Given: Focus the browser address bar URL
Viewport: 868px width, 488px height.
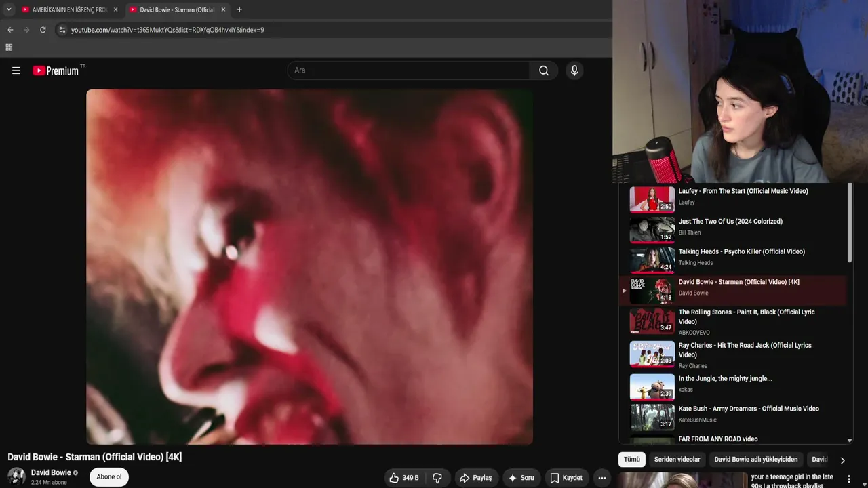Looking at the screenshot, I should pyautogui.click(x=167, y=30).
